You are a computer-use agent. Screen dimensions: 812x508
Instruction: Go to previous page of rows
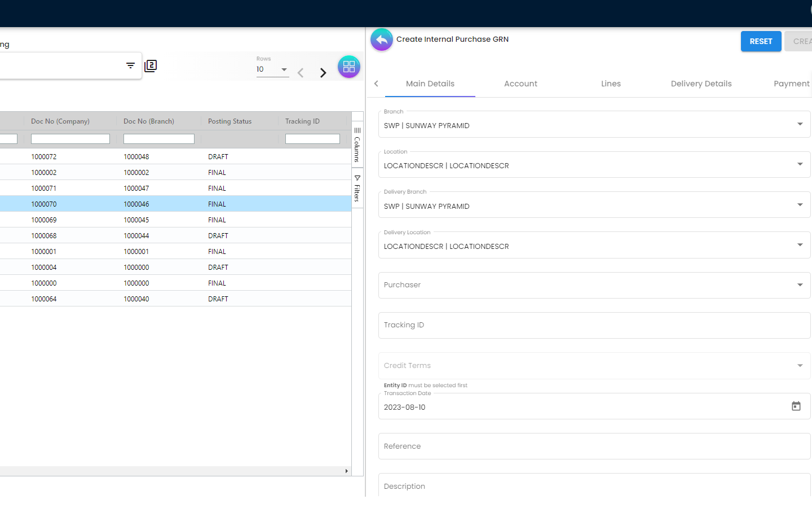pyautogui.click(x=301, y=73)
